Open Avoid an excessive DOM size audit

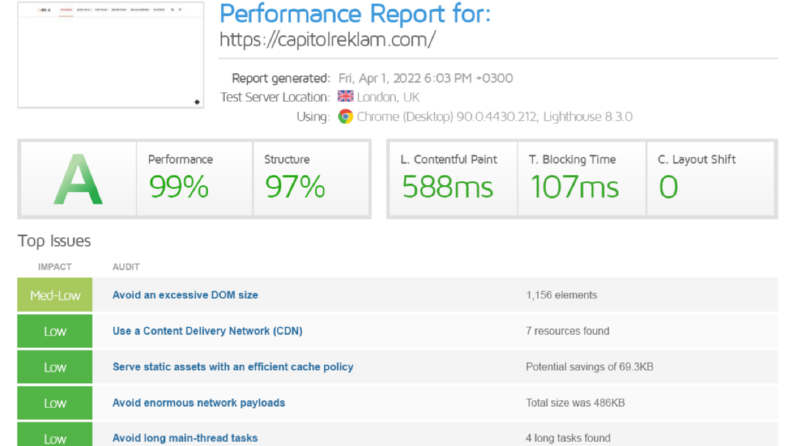pos(185,295)
